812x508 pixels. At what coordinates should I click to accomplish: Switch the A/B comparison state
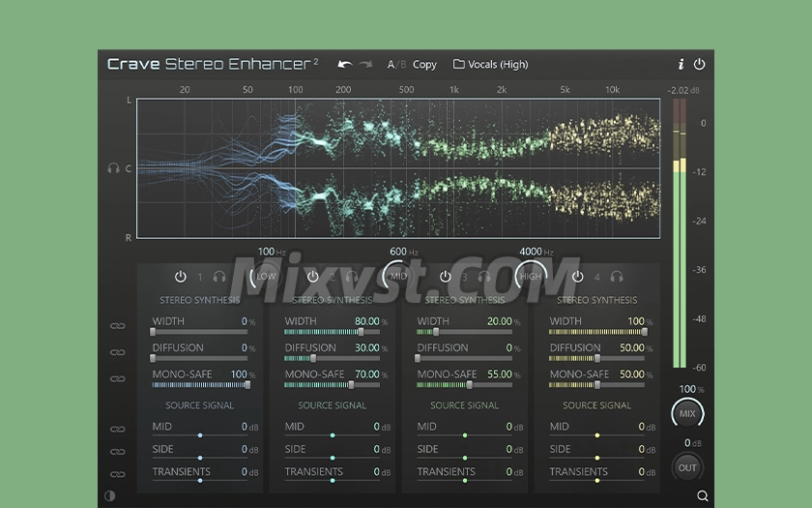pos(396,64)
